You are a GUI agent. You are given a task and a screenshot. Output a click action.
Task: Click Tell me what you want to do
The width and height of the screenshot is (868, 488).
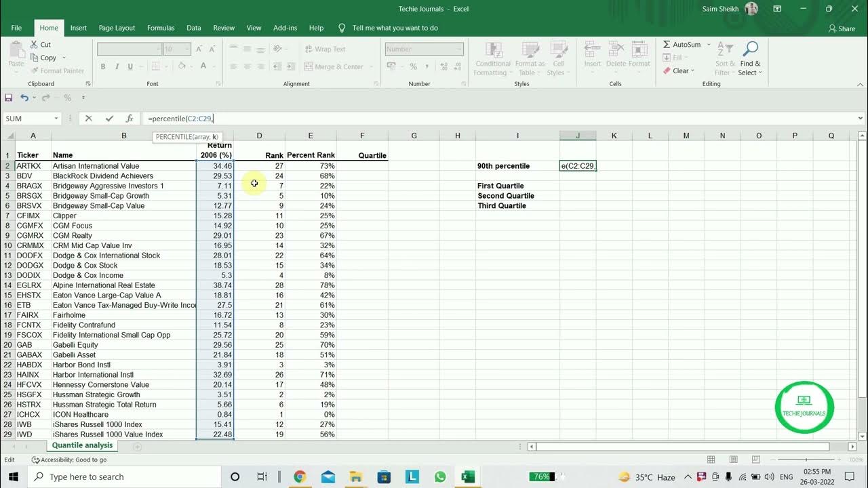coord(395,28)
